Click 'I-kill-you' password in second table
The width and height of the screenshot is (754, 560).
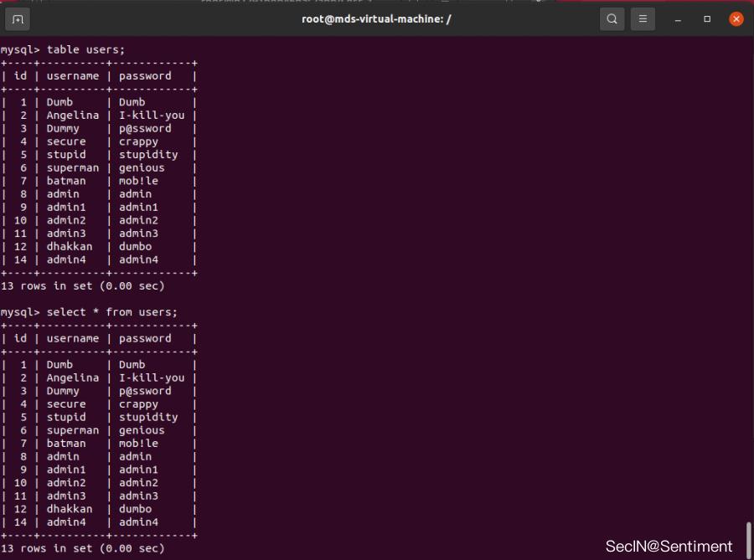tap(152, 378)
